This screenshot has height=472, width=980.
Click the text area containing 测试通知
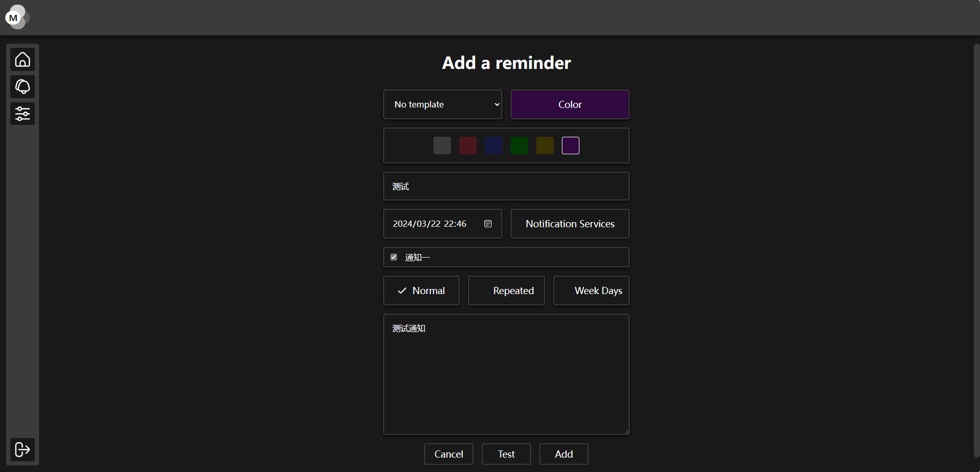[506, 374]
